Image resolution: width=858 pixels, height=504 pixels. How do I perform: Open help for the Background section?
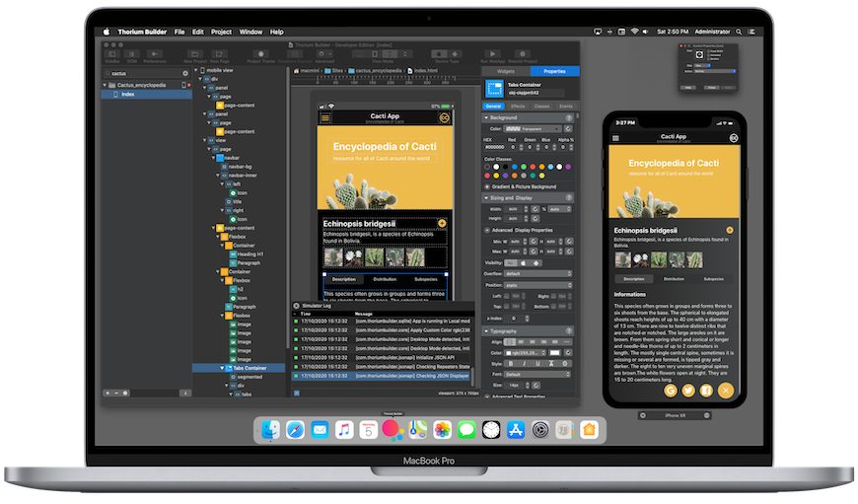point(569,117)
